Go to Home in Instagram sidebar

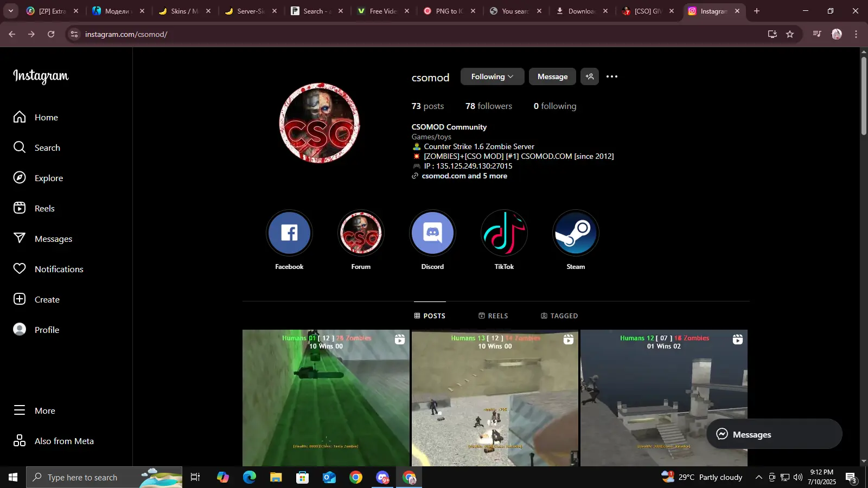coord(36,117)
